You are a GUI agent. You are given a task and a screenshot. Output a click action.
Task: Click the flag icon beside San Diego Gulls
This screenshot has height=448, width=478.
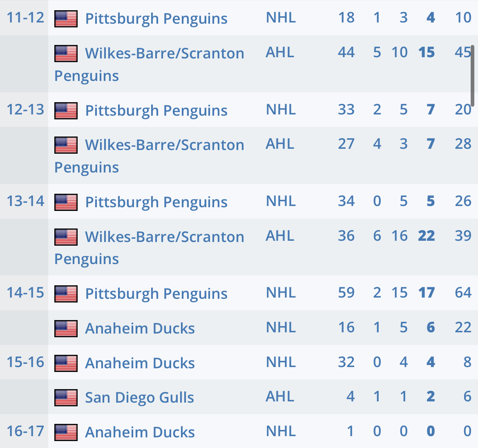point(66,398)
